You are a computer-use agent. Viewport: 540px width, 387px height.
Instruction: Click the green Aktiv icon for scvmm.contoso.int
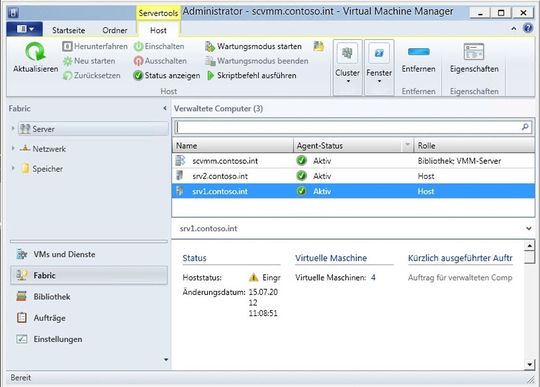[x=301, y=160]
